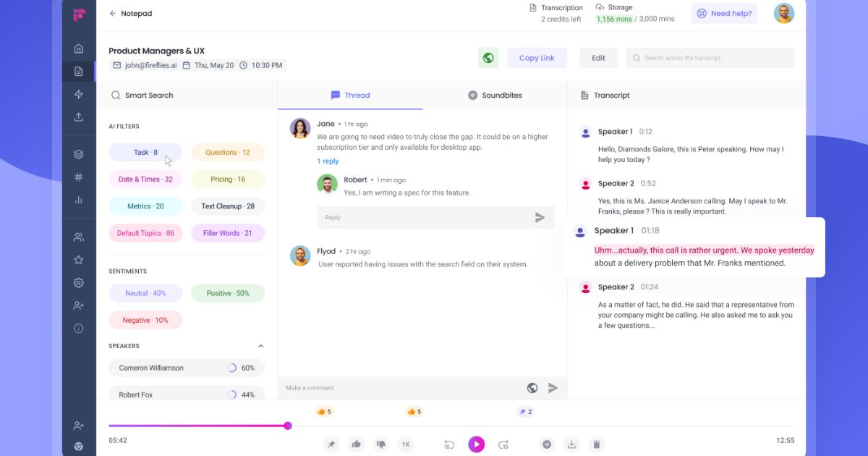Open the layers stack icon in the sidebar
868x456 pixels.
coord(79,154)
